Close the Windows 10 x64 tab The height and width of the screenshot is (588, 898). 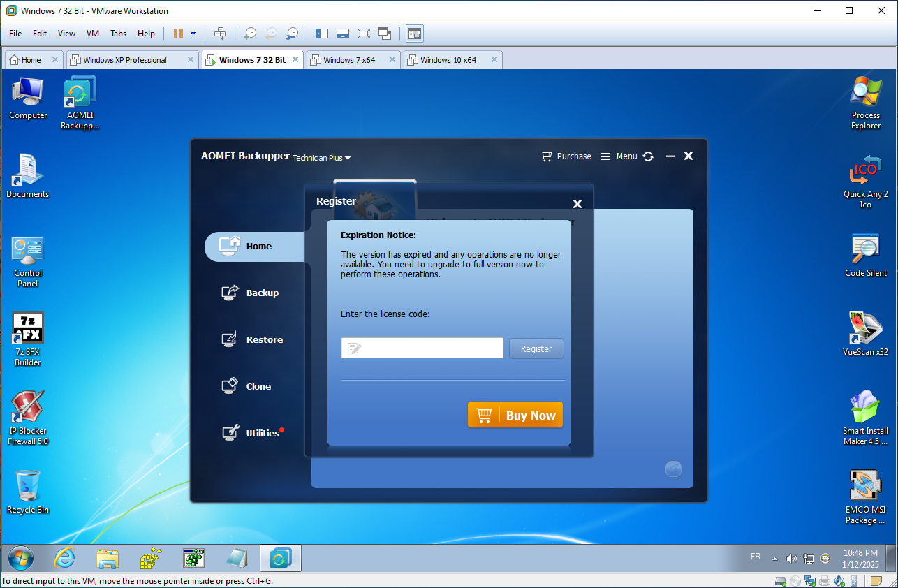pos(494,60)
